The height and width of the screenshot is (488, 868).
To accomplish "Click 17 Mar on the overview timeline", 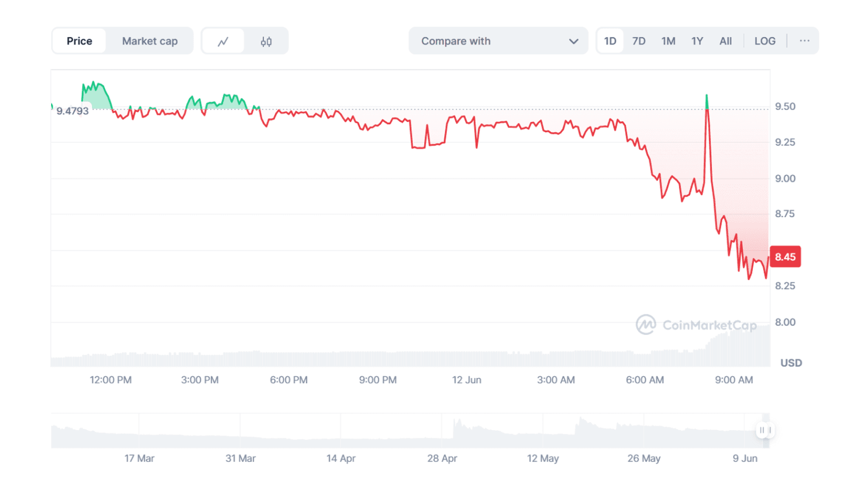I will click(x=139, y=459).
